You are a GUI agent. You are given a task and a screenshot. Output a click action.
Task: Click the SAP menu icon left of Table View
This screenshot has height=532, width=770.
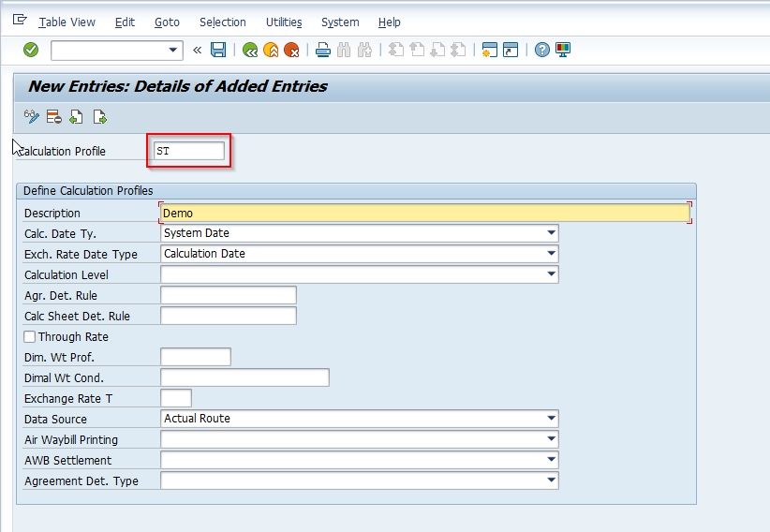pyautogui.click(x=20, y=20)
